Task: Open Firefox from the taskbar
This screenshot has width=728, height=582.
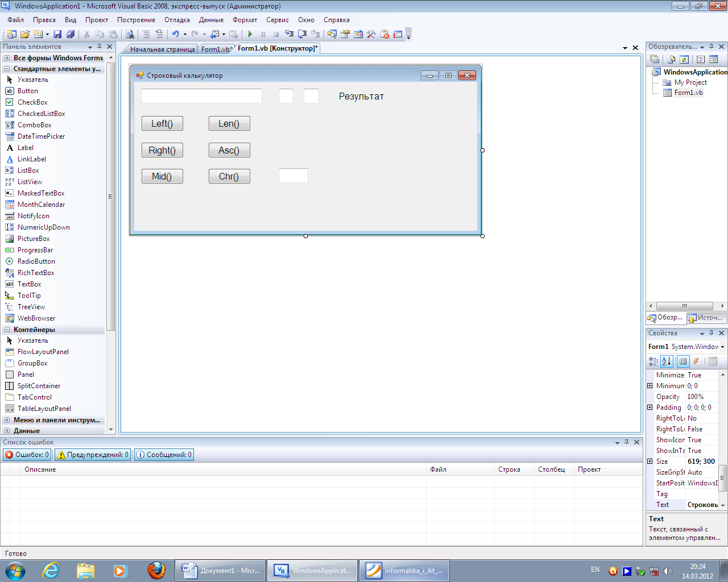Action: click(x=156, y=570)
